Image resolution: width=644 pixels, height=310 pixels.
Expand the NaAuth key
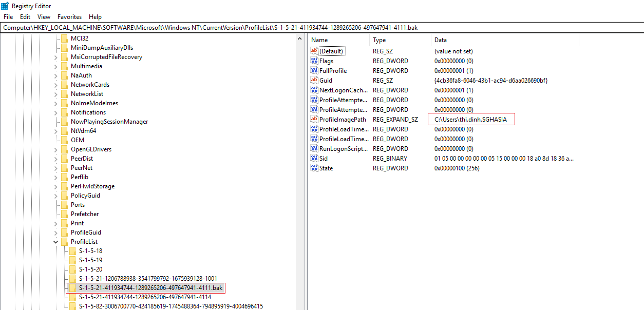[x=55, y=75]
